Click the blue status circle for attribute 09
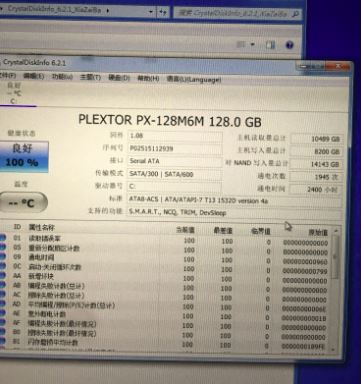Image resolution: width=361 pixels, height=384 pixels. (x=2, y=257)
